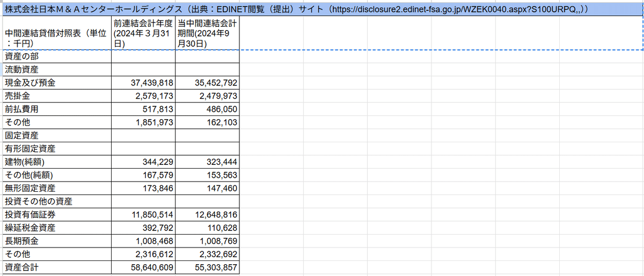Click the '建物(純額)' label cell
The image size is (644, 276).
(x=57, y=162)
